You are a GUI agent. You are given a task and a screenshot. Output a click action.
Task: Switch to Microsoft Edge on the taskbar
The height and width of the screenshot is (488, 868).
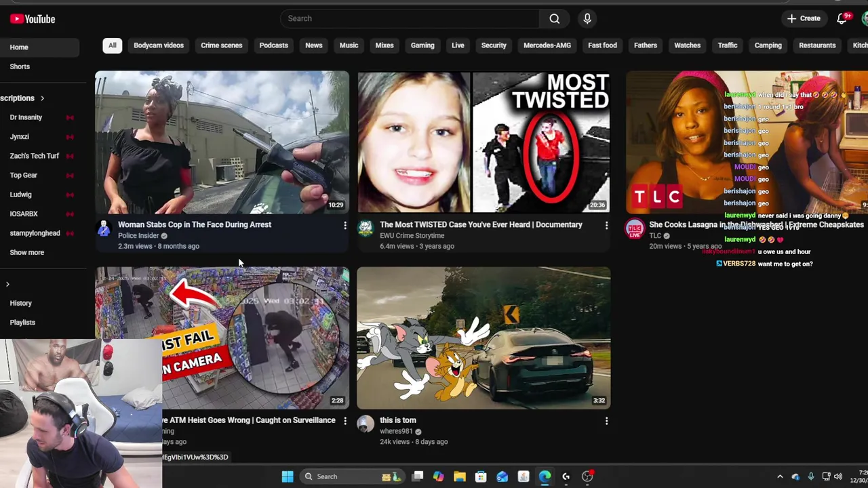pyautogui.click(x=545, y=476)
